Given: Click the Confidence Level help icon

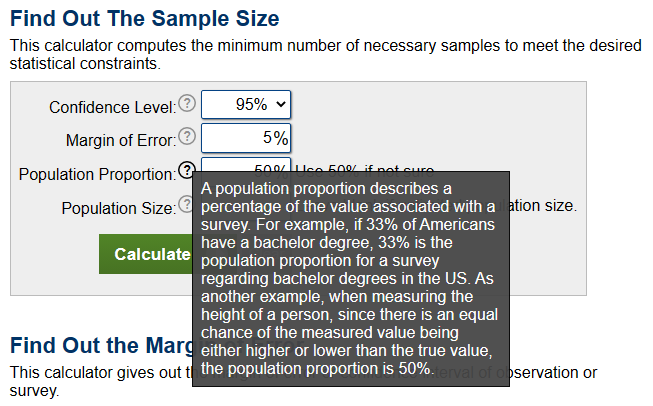Looking at the screenshot, I should click(186, 105).
